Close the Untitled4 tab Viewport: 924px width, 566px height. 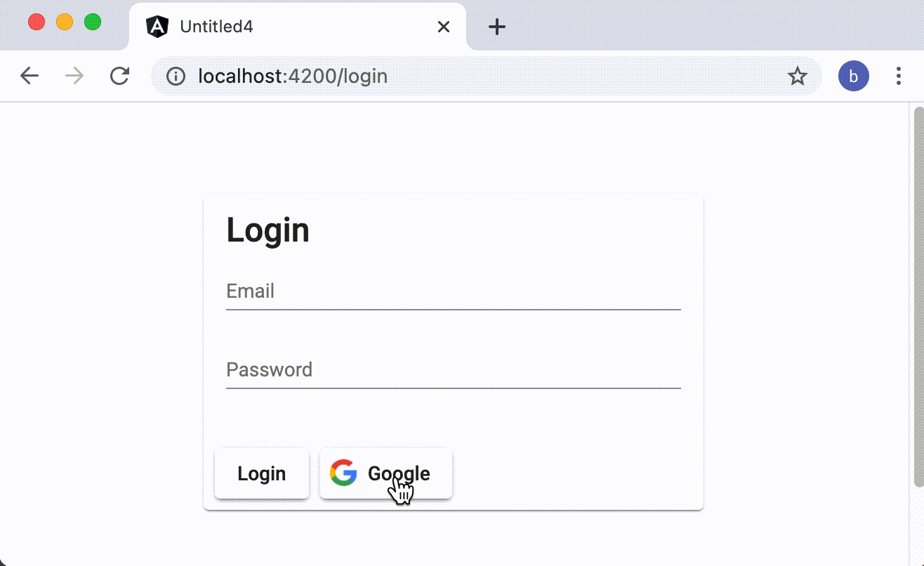pos(443,27)
